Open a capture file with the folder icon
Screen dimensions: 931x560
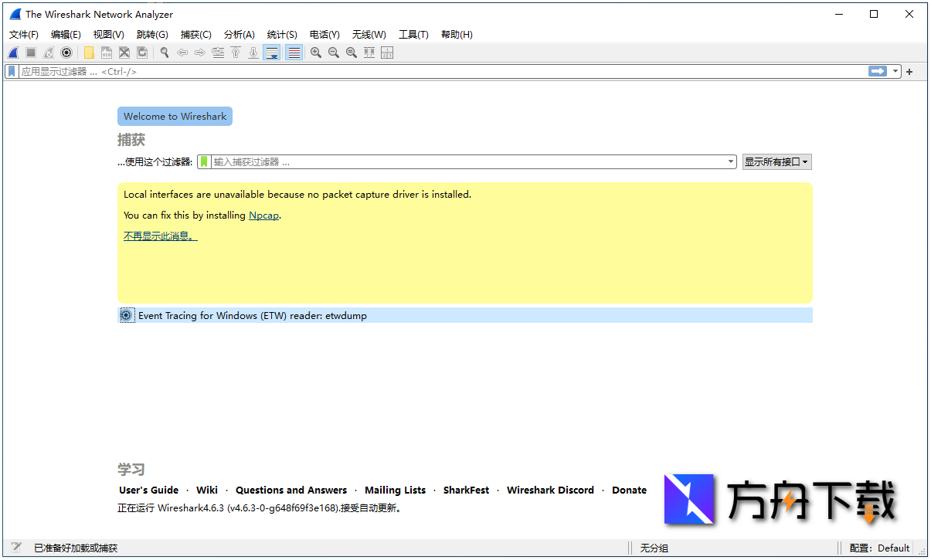(x=89, y=53)
